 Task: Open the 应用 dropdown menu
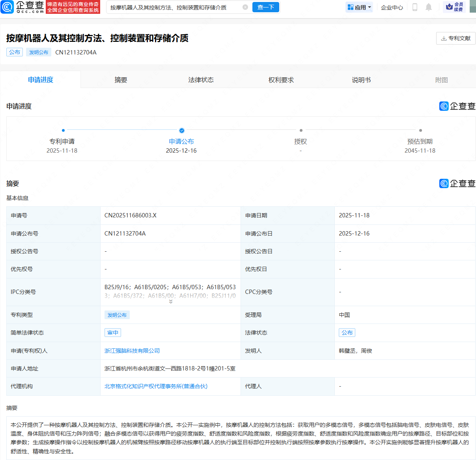(x=359, y=7)
